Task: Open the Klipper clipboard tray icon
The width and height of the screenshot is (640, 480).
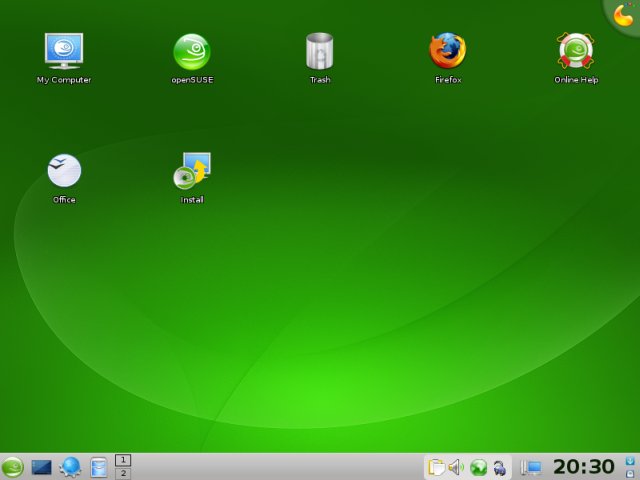Action: [x=436, y=467]
